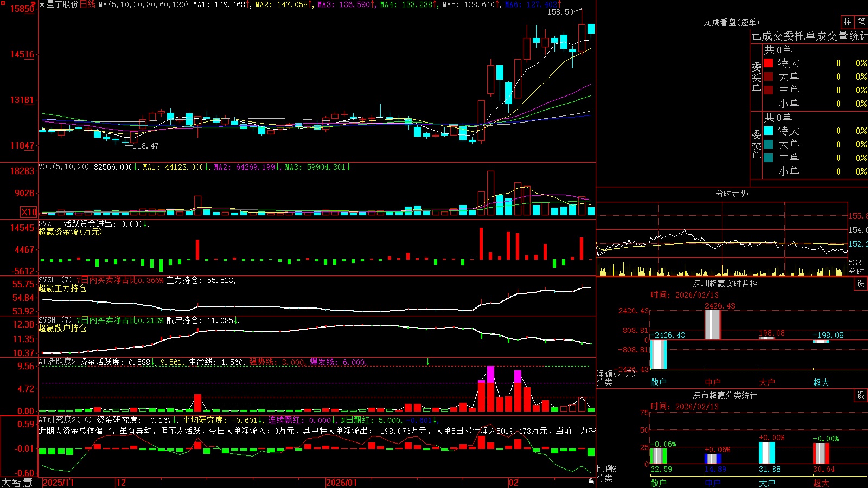Click the 龙虎看盘(逐单) panel title
The height and width of the screenshot is (488, 868).
731,22
